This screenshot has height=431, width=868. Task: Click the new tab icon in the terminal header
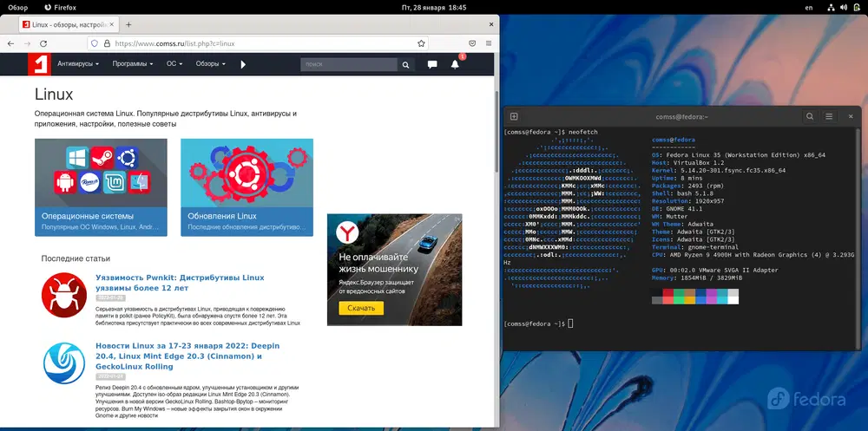[514, 116]
